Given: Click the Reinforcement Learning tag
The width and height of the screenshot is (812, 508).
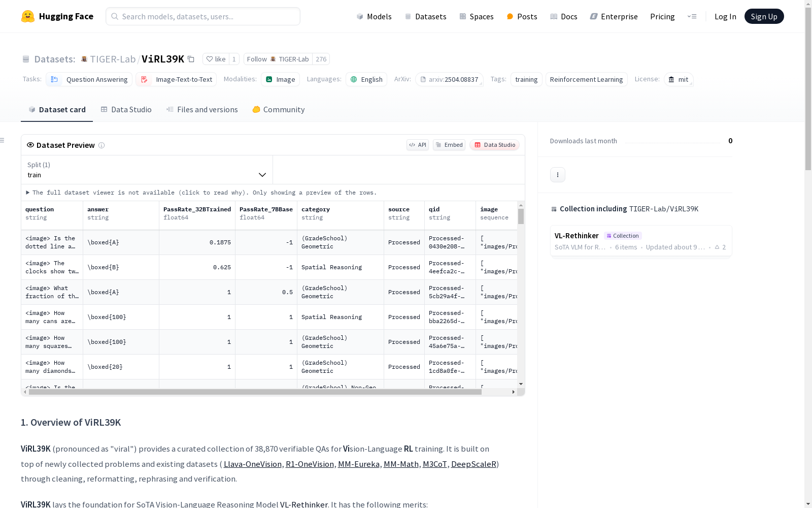Looking at the screenshot, I should click(586, 79).
